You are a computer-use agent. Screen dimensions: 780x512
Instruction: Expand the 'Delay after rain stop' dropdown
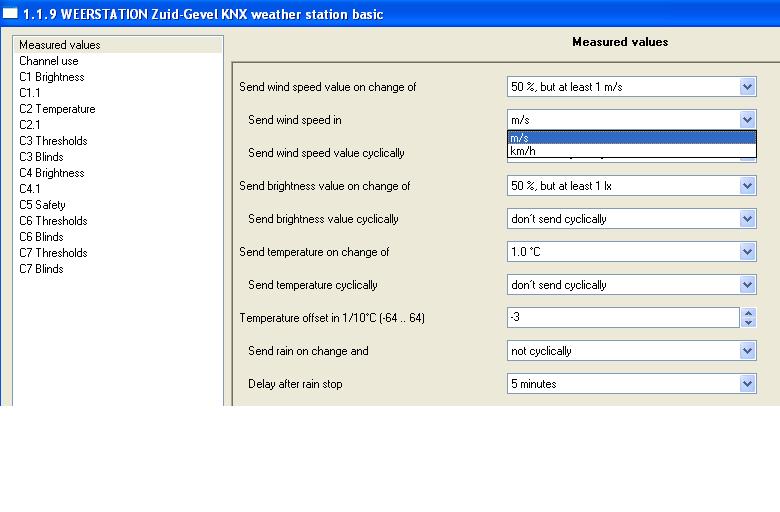click(747, 384)
